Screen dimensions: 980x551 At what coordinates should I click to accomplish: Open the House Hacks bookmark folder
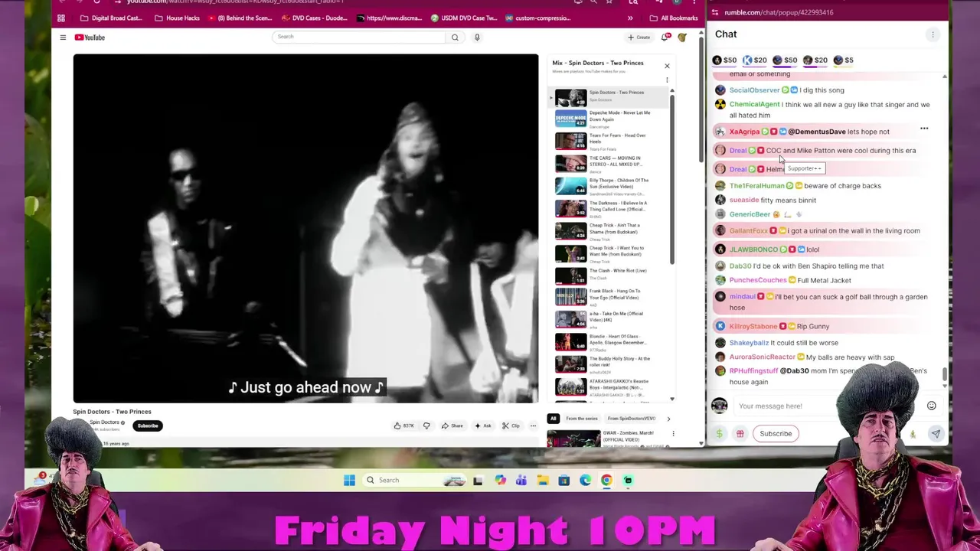click(x=177, y=18)
